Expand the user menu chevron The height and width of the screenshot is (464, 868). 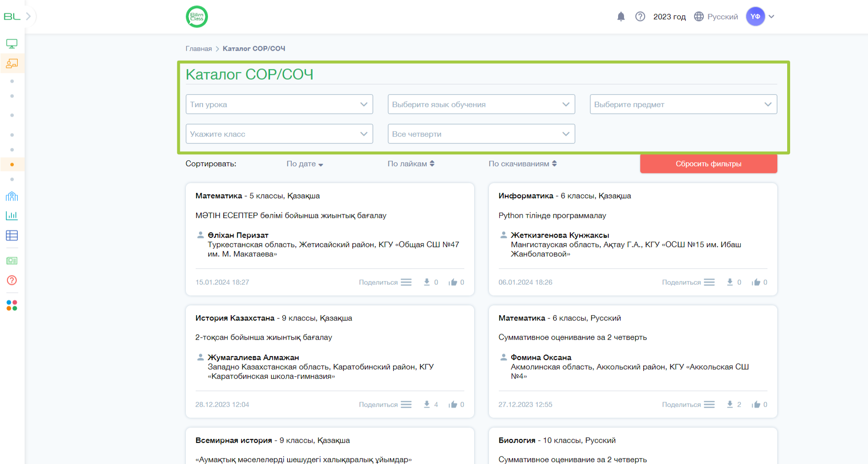[771, 17]
